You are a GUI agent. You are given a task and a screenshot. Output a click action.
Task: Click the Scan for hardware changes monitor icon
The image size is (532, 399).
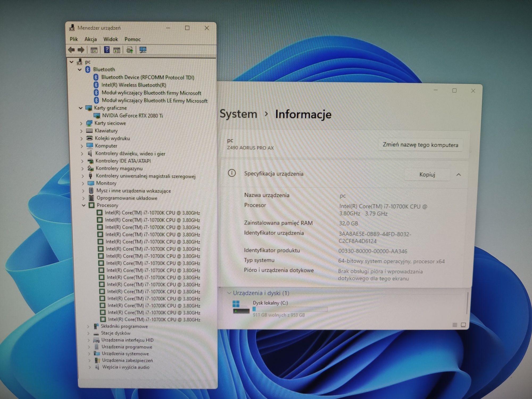click(143, 50)
